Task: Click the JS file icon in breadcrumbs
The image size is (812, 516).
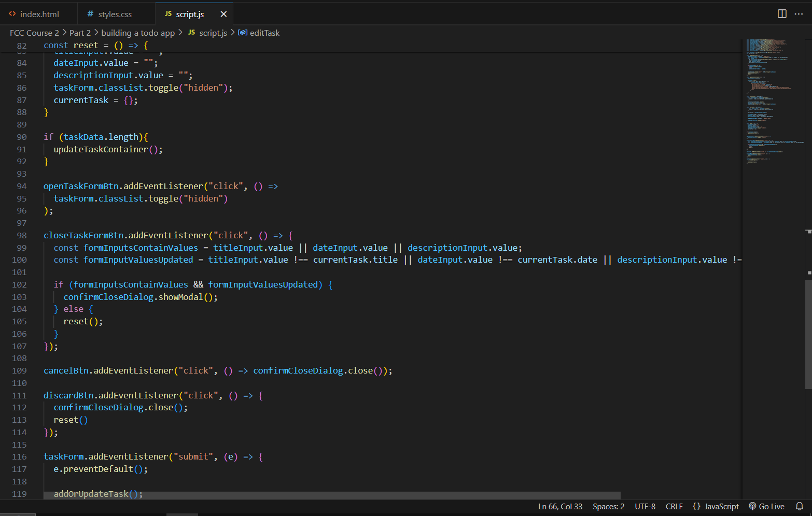Action: tap(191, 33)
